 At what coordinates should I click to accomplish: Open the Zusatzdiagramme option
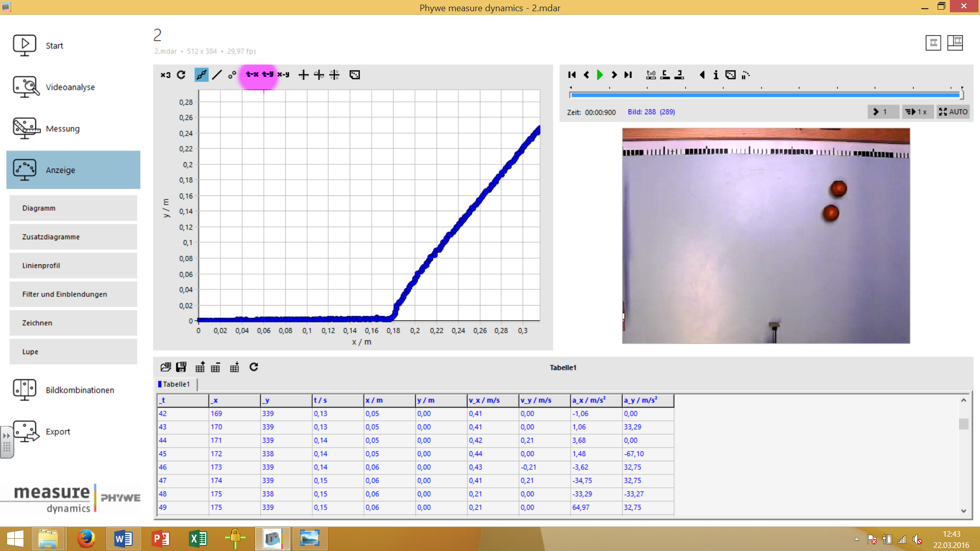(x=73, y=237)
